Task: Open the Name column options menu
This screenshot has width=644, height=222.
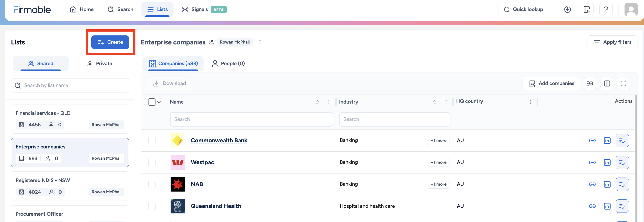Action: pos(329,102)
